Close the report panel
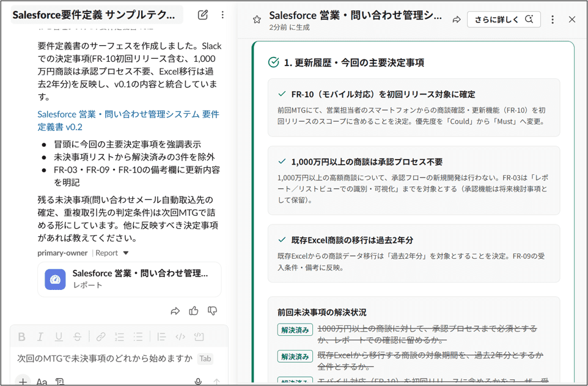588x386 pixels. [x=572, y=20]
